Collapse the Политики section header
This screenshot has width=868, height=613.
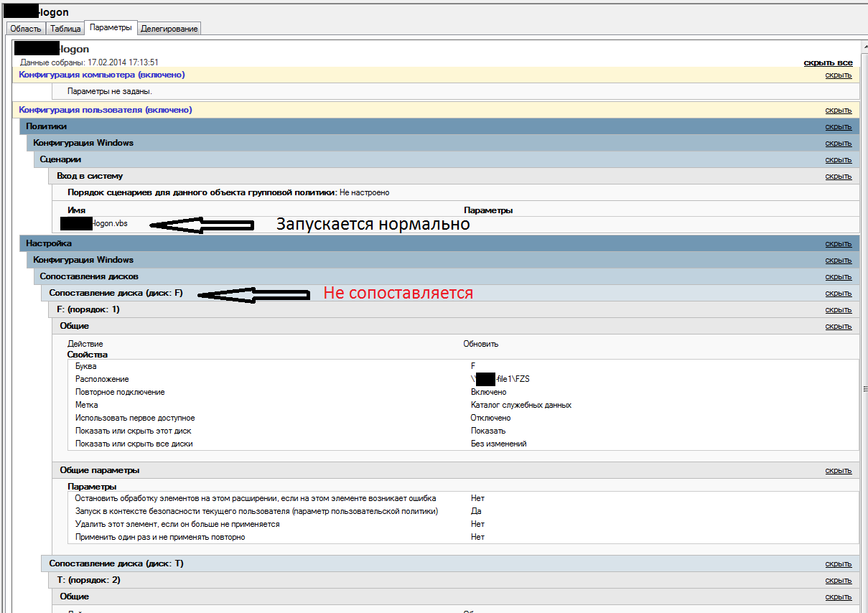46,126
